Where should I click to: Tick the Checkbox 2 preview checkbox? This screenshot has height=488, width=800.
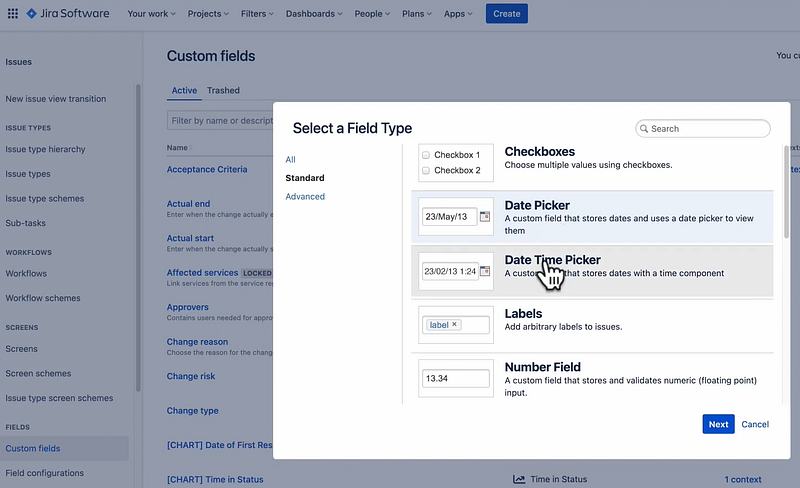[x=427, y=170]
